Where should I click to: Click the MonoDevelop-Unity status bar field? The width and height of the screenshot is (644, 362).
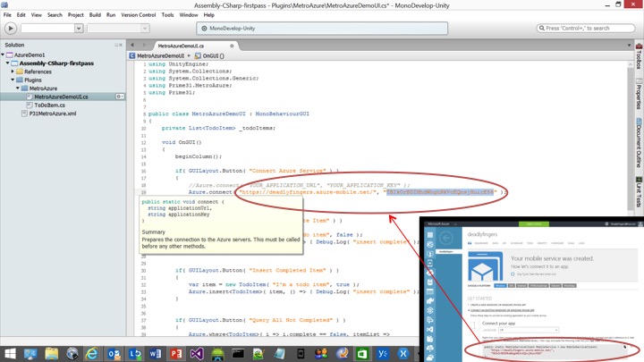pyautogui.click(x=322, y=29)
